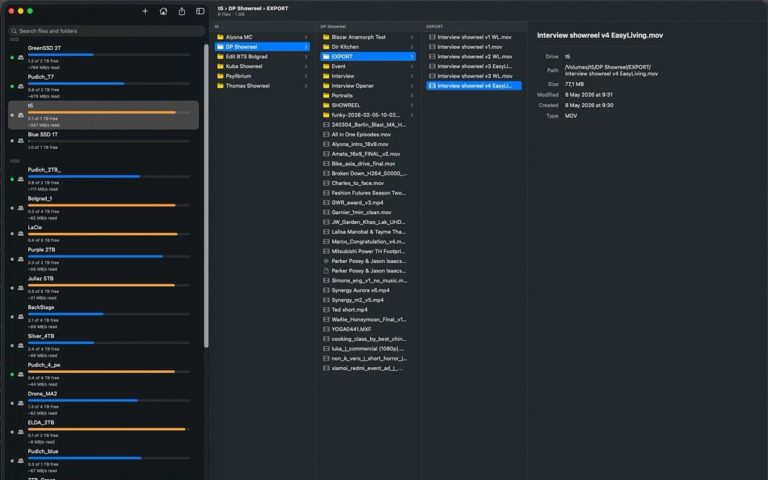Click the drive icon next to Purple 2TB
Viewport: 768px width, 480px height.
(21, 259)
